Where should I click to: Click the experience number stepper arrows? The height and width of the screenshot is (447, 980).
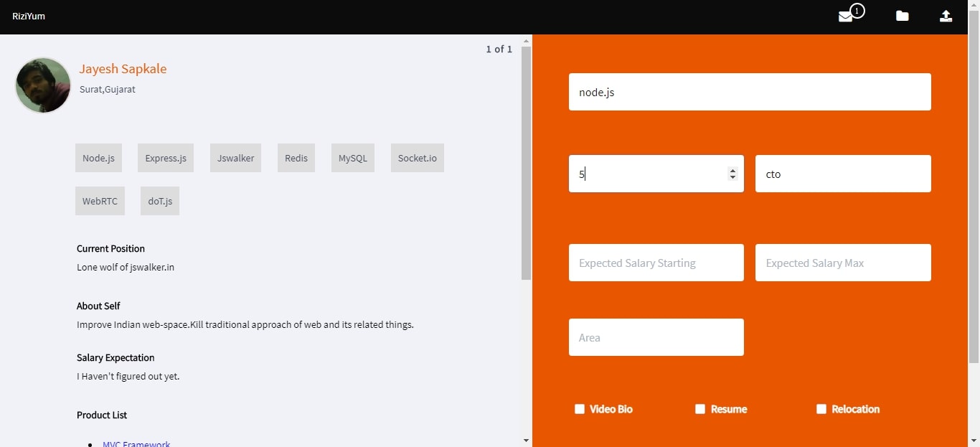coord(732,174)
